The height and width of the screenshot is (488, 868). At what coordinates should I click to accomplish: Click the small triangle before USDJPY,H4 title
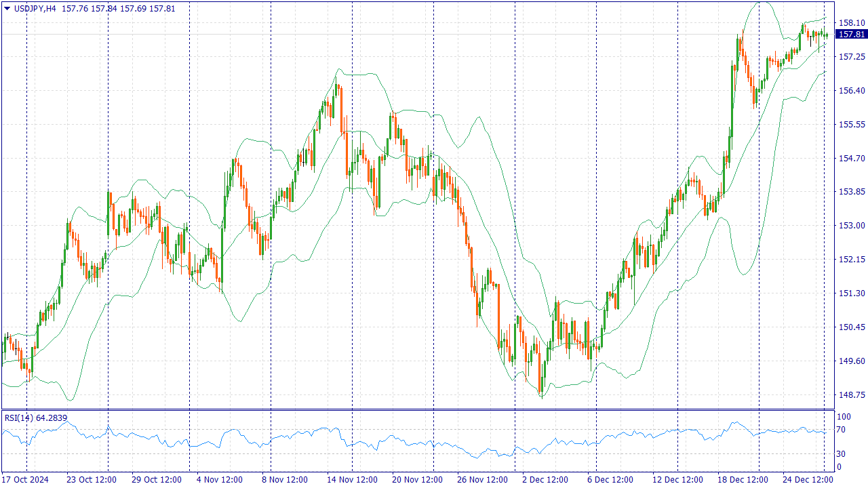[x=6, y=9]
